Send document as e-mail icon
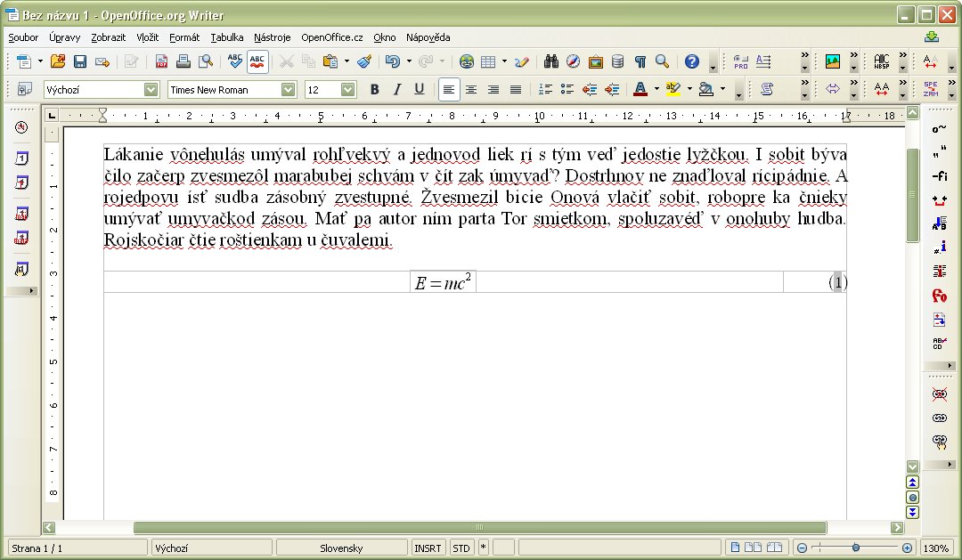 [x=102, y=61]
